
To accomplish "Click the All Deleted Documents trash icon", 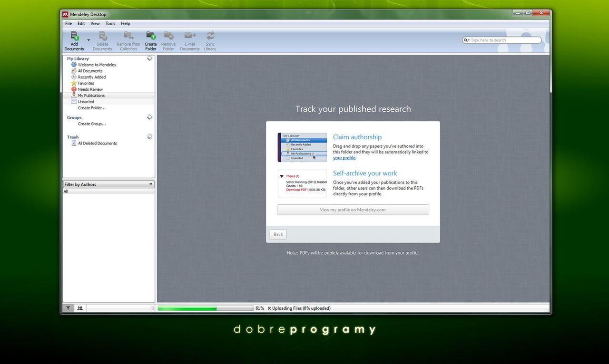I will pyautogui.click(x=74, y=143).
